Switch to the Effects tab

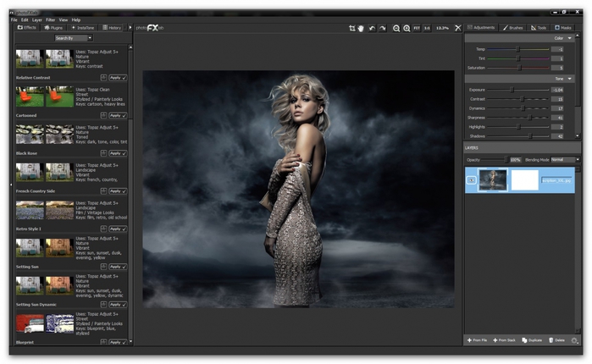[26, 28]
